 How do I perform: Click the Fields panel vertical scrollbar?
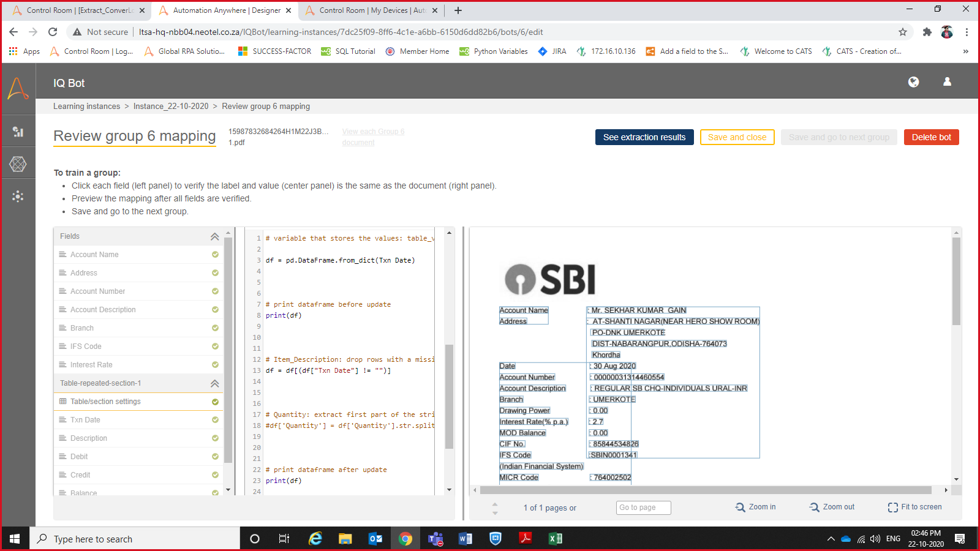[x=228, y=350]
